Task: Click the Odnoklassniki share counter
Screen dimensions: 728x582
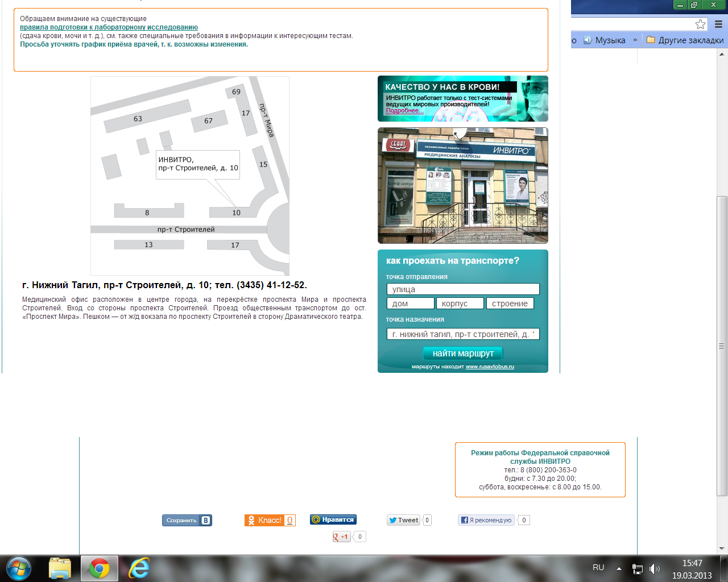Action: point(289,520)
